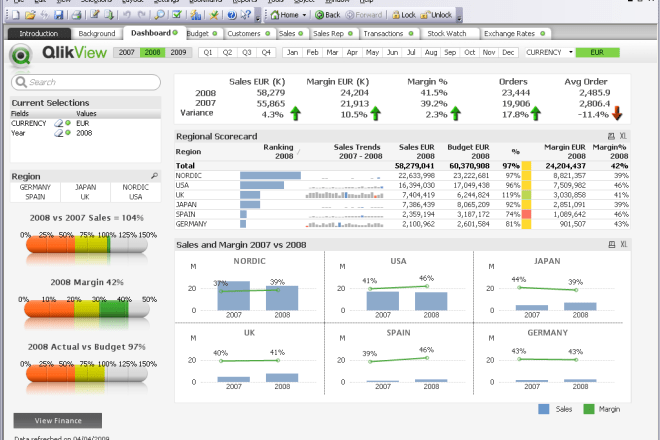
Task: Open the Edit Script icon
Action: pos(95,15)
